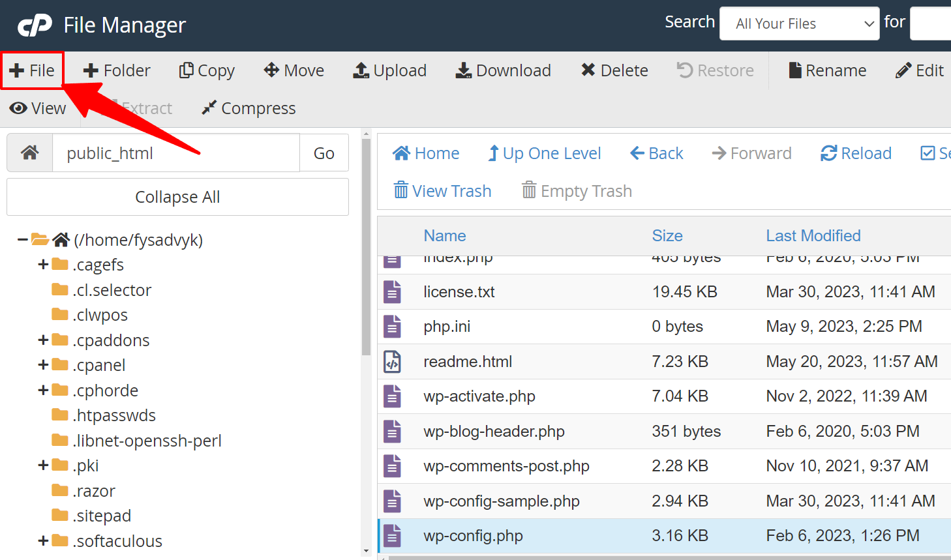Open the All Your Files search dropdown
Viewport: 951px width, 560px height.
point(799,23)
